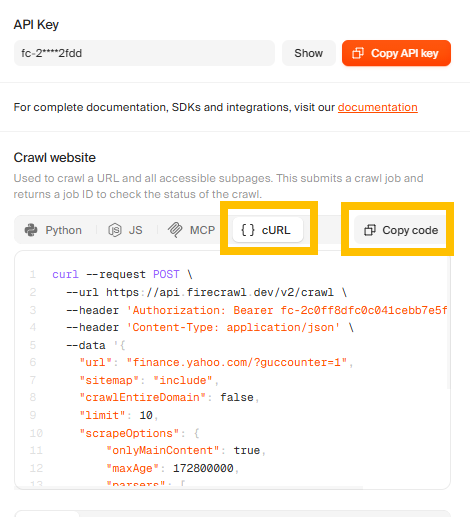Screen dimensions: 470x517
Task: Switch to the Python code tab
Action: [53, 230]
